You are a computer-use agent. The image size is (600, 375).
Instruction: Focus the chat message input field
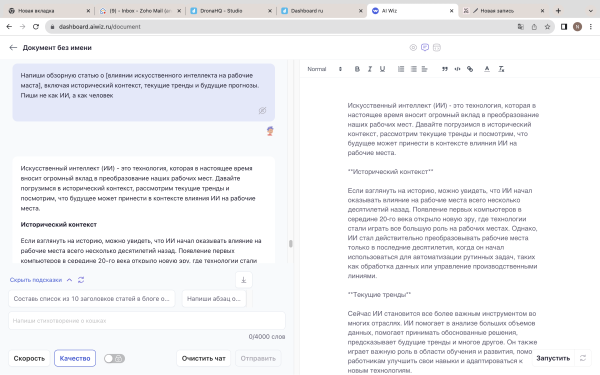[x=147, y=321]
